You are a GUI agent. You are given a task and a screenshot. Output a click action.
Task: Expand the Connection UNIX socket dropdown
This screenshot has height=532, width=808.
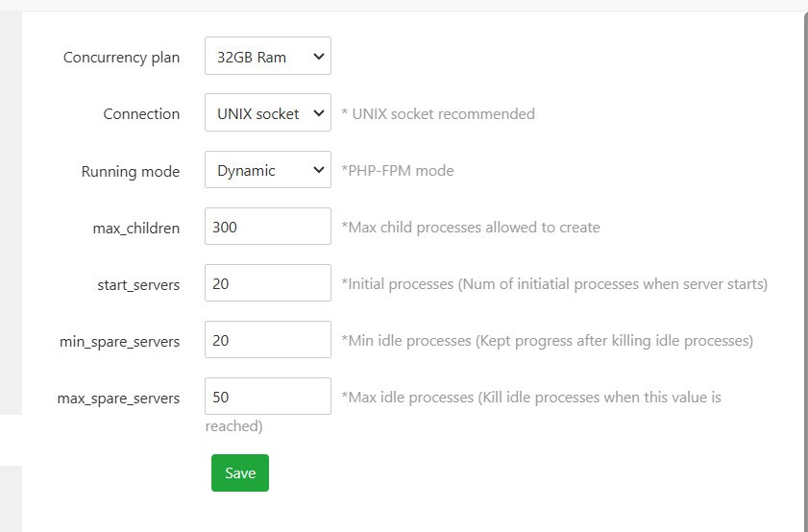tap(267, 113)
